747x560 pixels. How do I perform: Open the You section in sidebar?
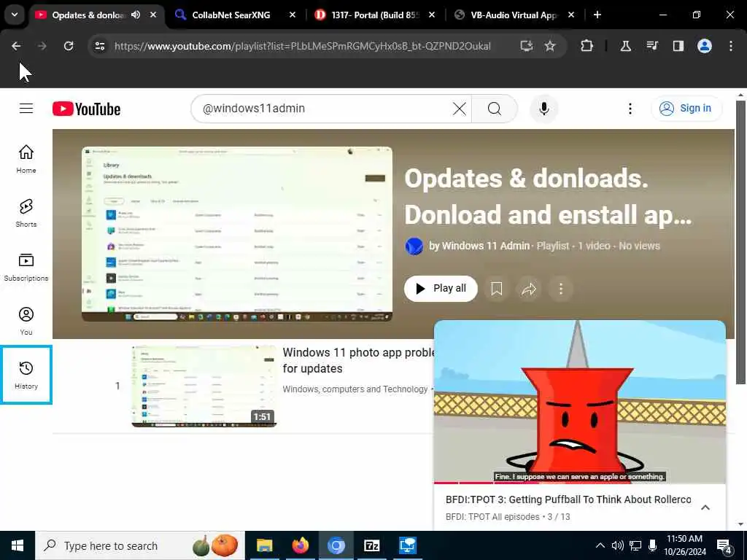[x=26, y=322]
